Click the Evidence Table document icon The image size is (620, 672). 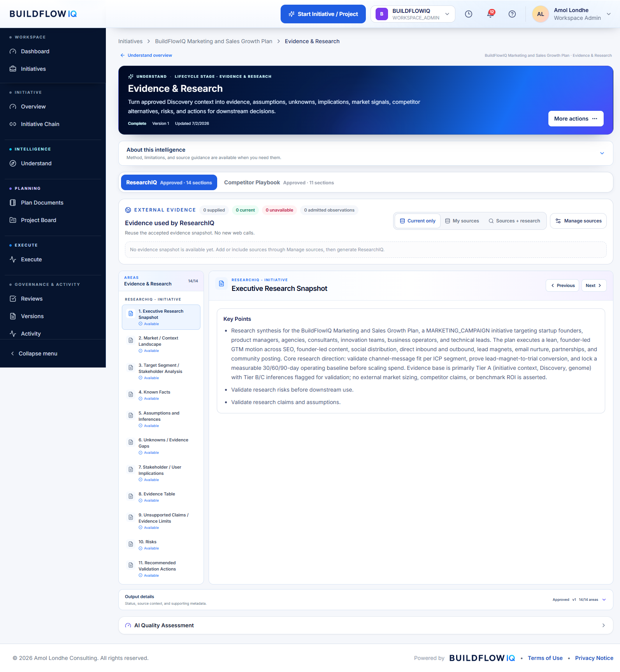tap(131, 496)
